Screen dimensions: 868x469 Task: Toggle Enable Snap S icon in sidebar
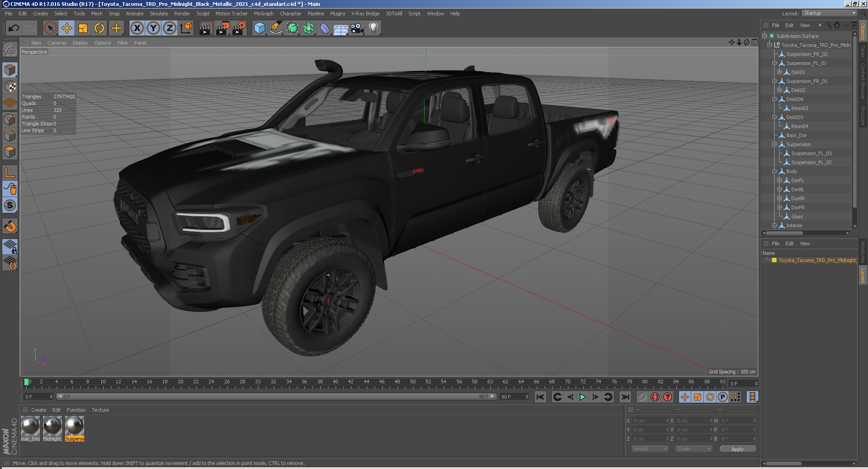click(x=10, y=205)
